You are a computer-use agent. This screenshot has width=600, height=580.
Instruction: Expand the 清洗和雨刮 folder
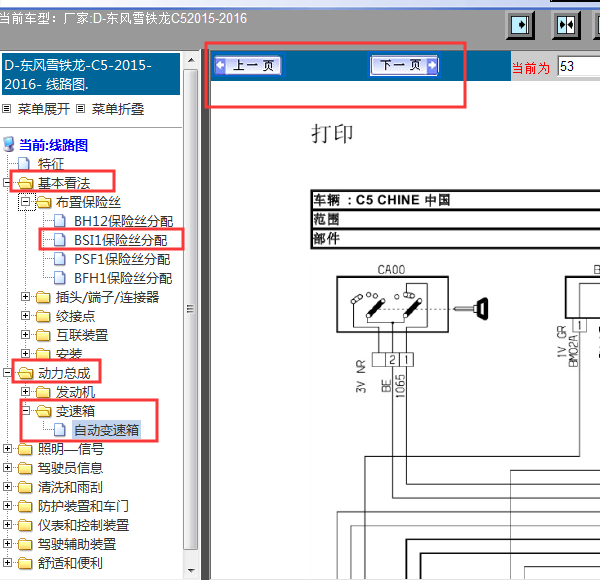point(7,486)
